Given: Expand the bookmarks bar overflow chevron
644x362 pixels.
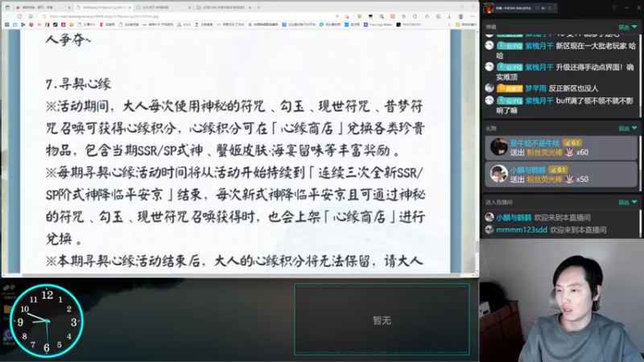Looking at the screenshot, I should 448,25.
